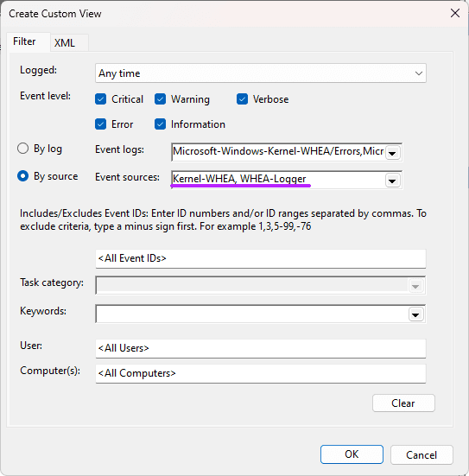Expand the Event sources dropdown arrow

coord(392,181)
